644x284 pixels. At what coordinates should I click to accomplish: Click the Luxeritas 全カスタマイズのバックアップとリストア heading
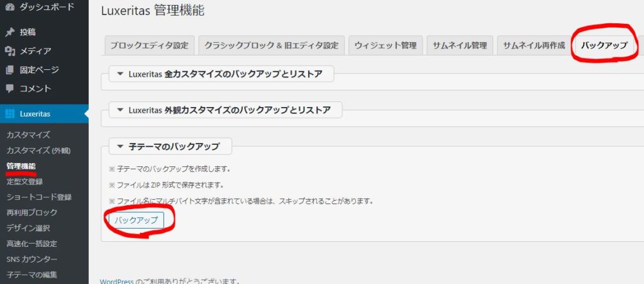pos(226,74)
